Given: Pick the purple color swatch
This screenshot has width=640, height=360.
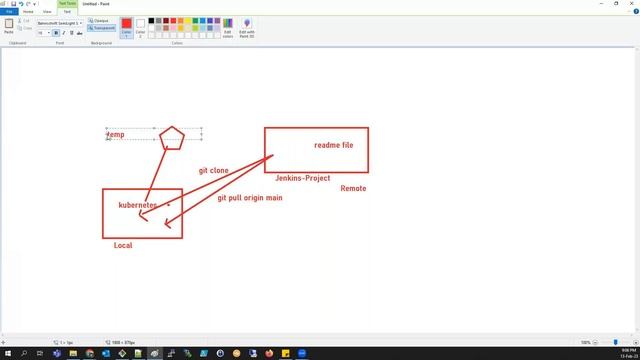Looking at the screenshot, I should pyautogui.click(x=218, y=20).
